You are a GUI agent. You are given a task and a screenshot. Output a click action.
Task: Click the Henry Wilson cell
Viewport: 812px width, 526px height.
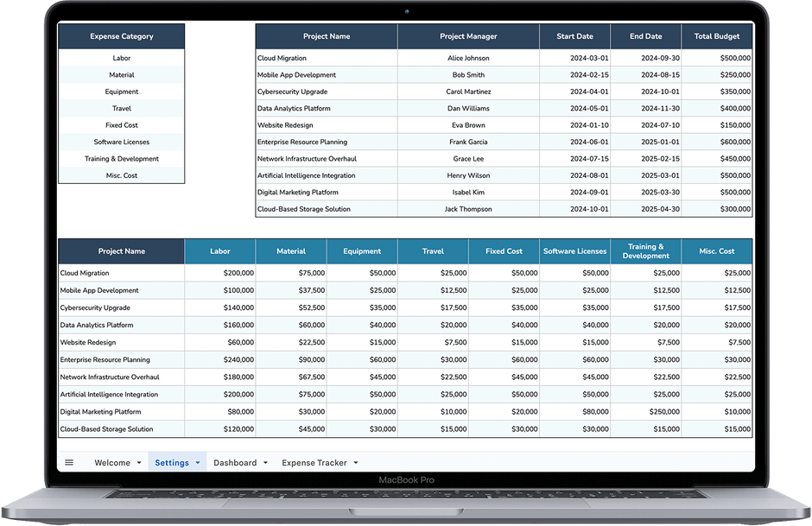tap(469, 175)
